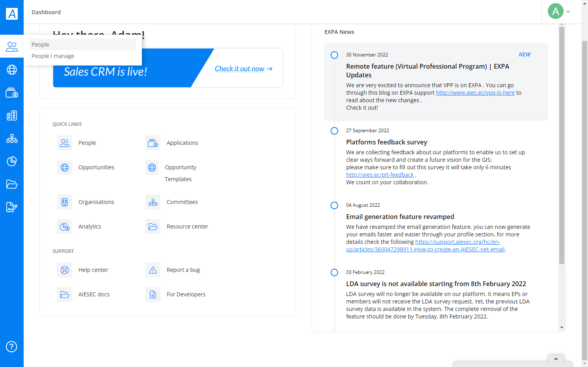Open the Applications quick link
This screenshot has width=588, height=367.
182,143
